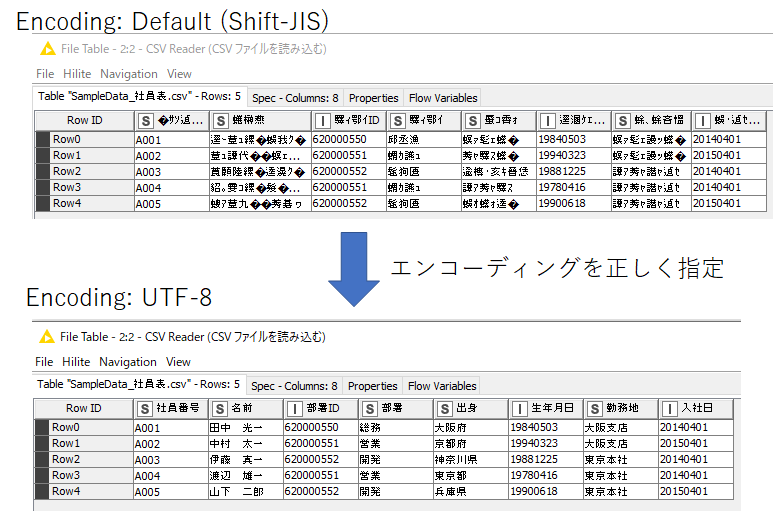Switch to Flow Variables tab in the lower window
Screen dimensions: 773x511
442,386
